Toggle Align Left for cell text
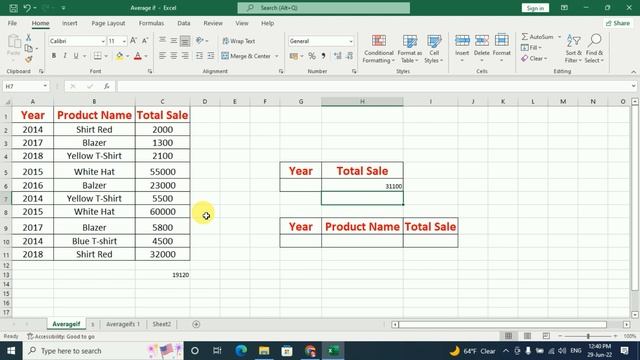Screen dimensions: 640x360 [x=162, y=56]
